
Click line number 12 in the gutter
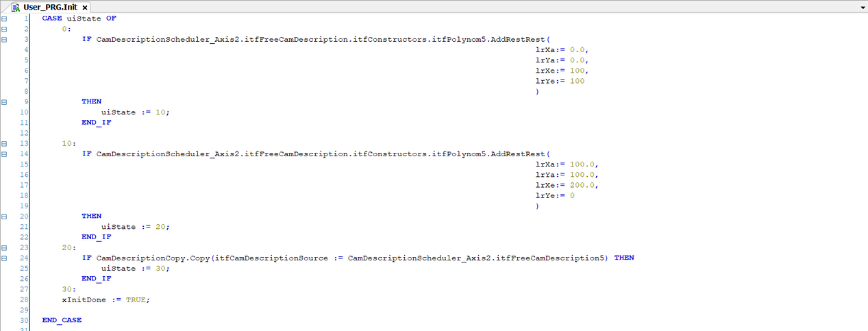pyautogui.click(x=25, y=133)
